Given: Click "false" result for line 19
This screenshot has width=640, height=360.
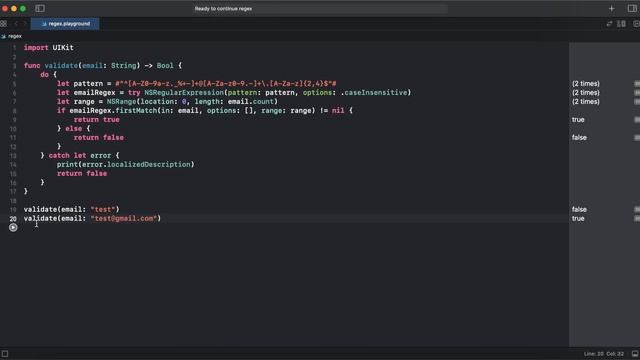Looking at the screenshot, I should pyautogui.click(x=579, y=209).
